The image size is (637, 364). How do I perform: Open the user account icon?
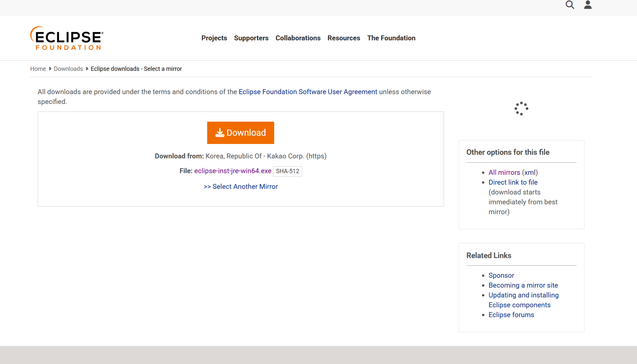pyautogui.click(x=588, y=5)
